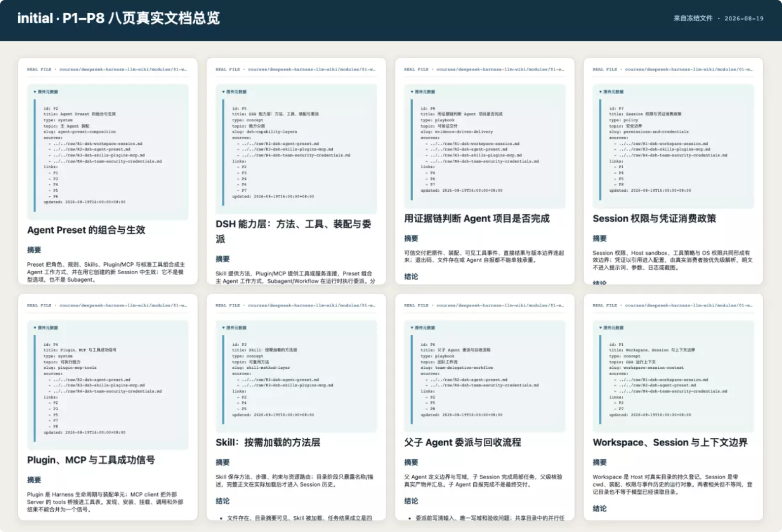Click slug 'workspace-session-context' line
The width and height of the screenshot is (782, 532).
click(646, 368)
